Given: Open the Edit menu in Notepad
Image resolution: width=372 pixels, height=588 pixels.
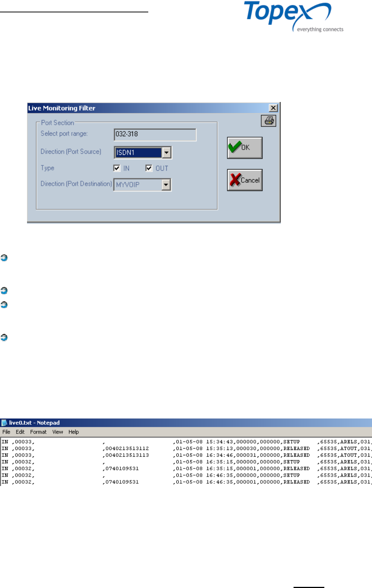Looking at the screenshot, I should click(x=20, y=432).
